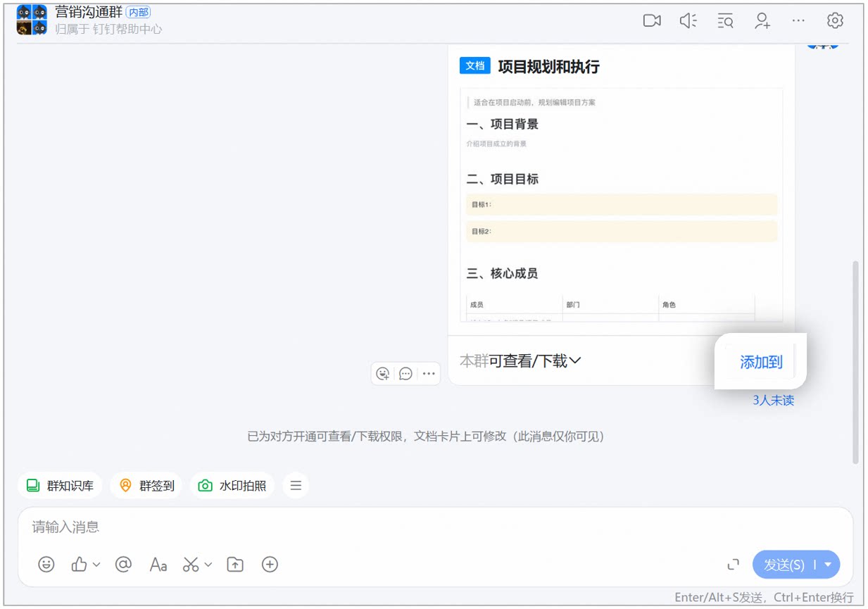Add member to group icon
868x609 pixels.
[x=762, y=21]
